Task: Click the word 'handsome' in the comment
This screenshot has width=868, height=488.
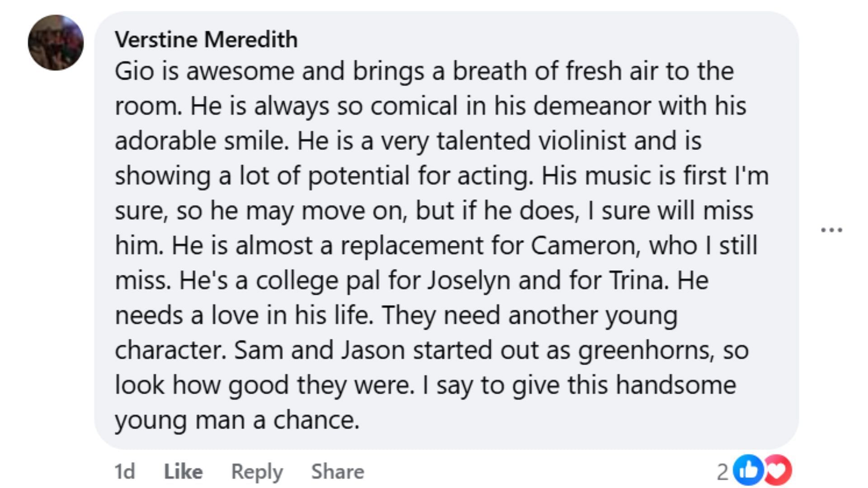Action: coord(676,385)
